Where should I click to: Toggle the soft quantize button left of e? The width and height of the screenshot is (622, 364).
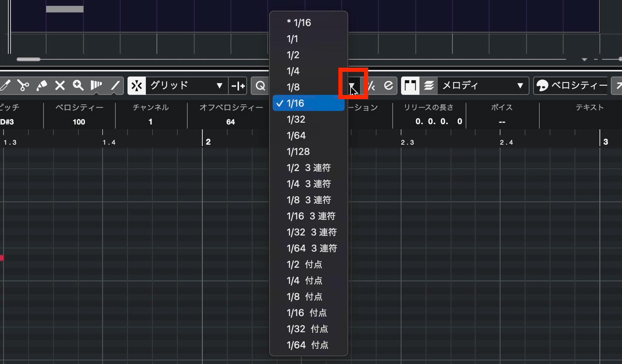pos(371,86)
